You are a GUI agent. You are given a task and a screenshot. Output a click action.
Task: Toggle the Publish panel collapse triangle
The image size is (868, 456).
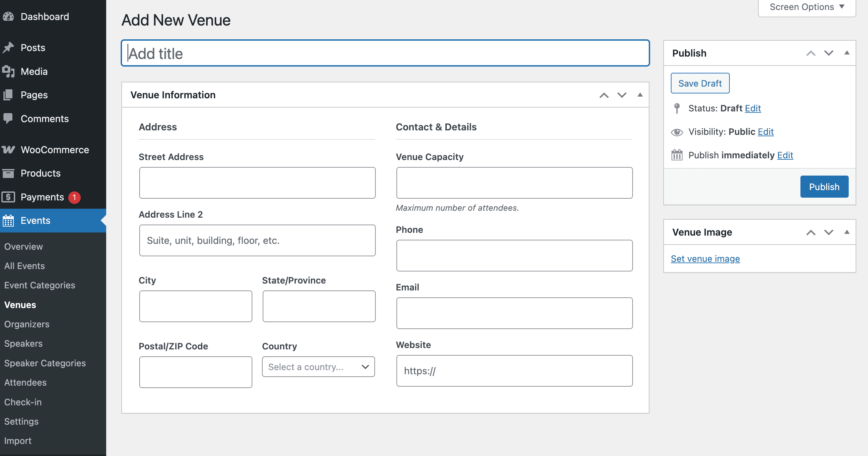pos(847,53)
